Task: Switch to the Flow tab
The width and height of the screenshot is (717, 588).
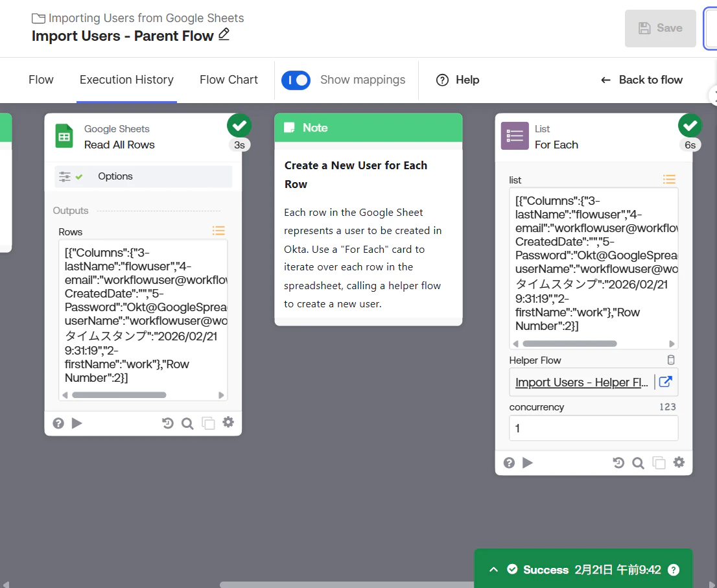Action: (41, 80)
